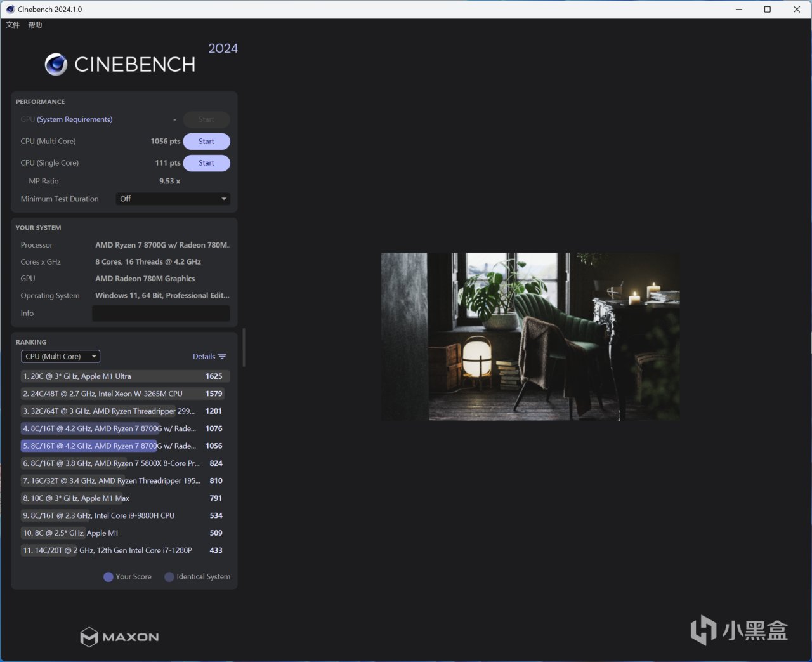Click the Maxon logo at bottom
The image size is (812, 662).
tap(119, 637)
